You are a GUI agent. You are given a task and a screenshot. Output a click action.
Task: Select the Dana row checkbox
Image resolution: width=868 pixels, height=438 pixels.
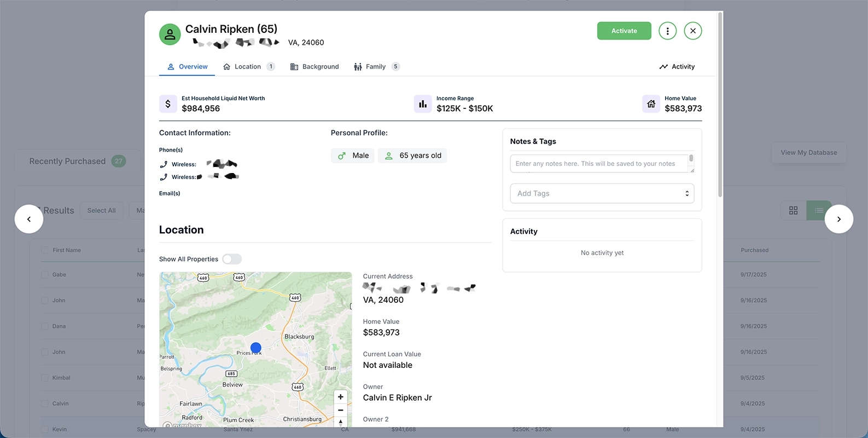tap(45, 326)
